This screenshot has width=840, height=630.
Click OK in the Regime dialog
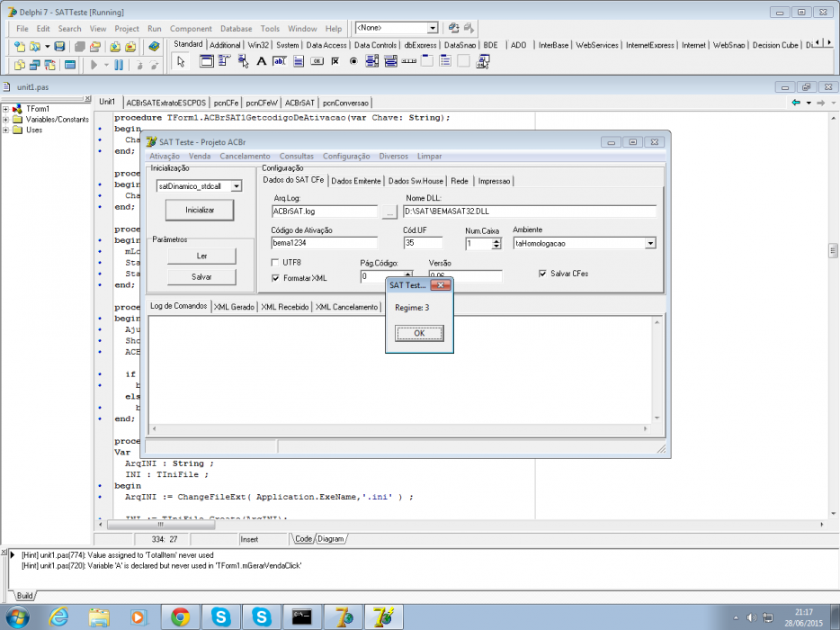point(419,334)
